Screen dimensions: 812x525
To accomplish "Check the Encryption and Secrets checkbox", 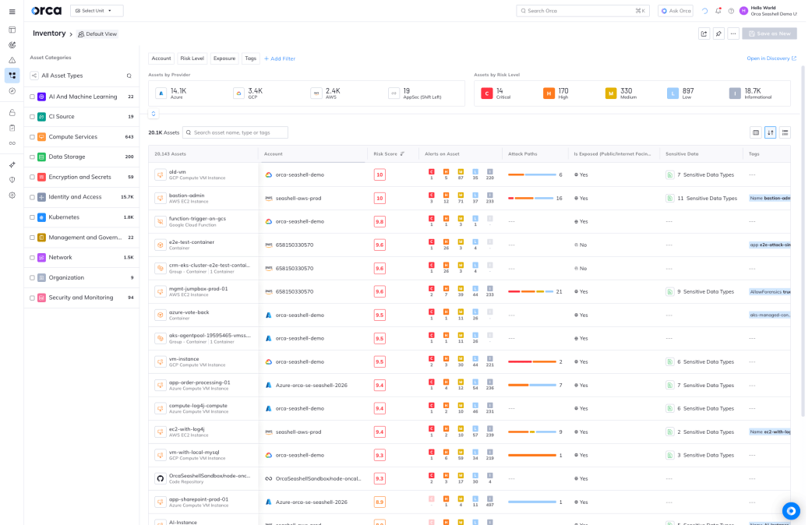I will pyautogui.click(x=32, y=177).
